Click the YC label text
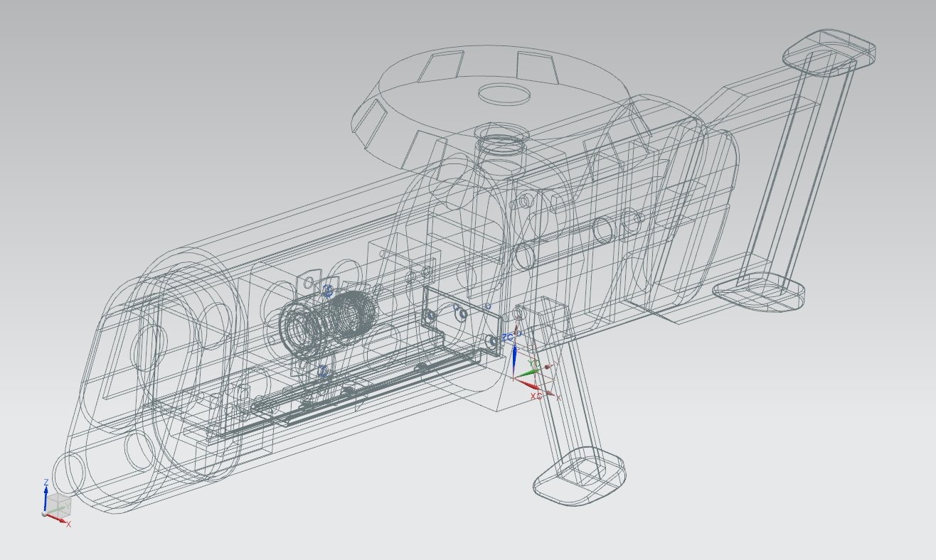This screenshot has height=560, width=936. [x=534, y=364]
